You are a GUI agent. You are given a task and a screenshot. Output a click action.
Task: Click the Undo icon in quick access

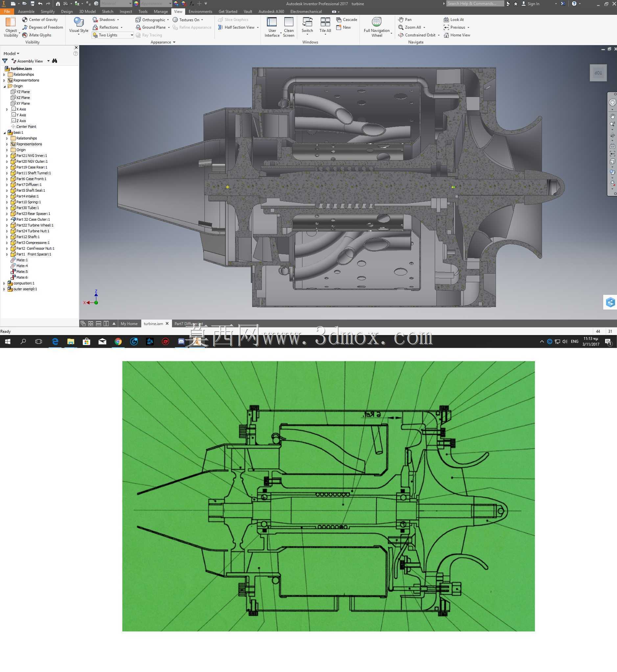[40, 4]
